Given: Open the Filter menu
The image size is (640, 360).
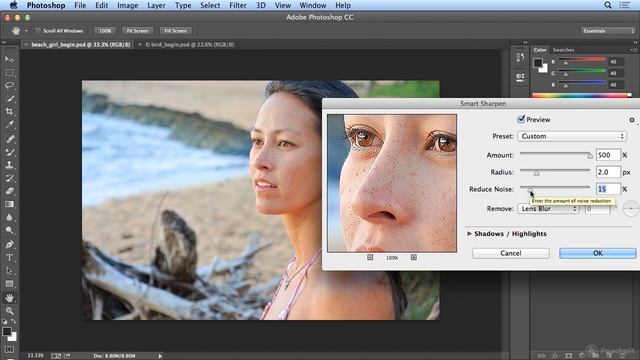Looking at the screenshot, I should pyautogui.click(x=238, y=5).
